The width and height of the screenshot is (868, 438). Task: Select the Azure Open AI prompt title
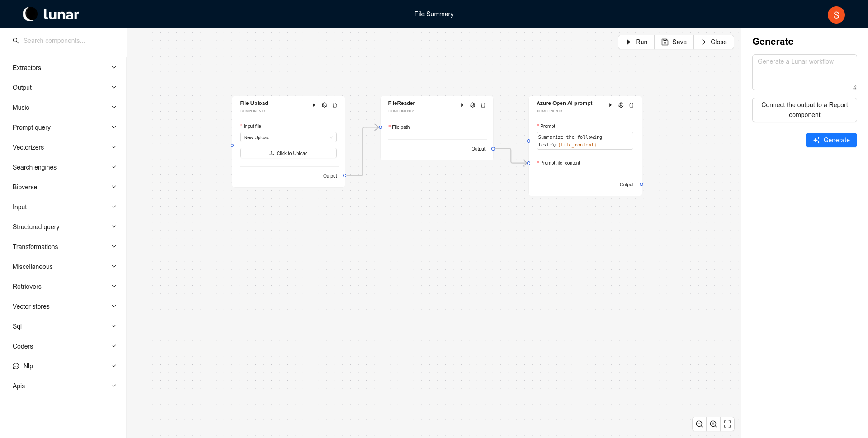pyautogui.click(x=564, y=103)
